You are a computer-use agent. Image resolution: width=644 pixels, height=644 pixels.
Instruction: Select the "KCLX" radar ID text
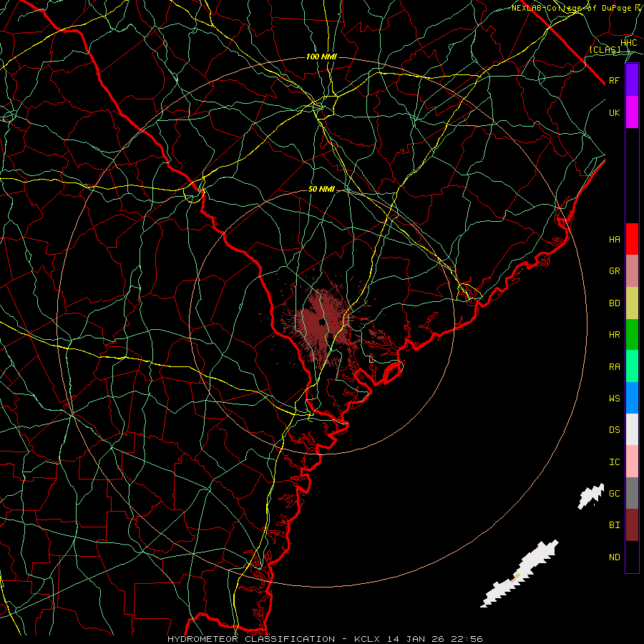367,639
